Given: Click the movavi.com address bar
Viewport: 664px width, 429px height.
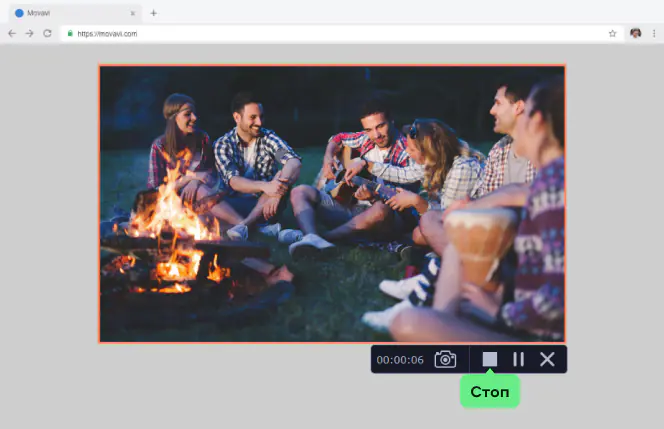Looking at the screenshot, I should 342,33.
